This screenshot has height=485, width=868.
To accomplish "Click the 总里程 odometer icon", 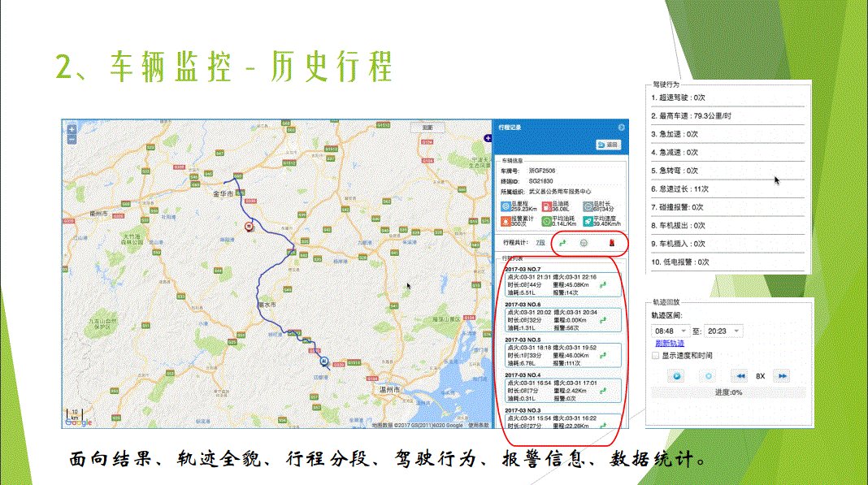I will [506, 206].
